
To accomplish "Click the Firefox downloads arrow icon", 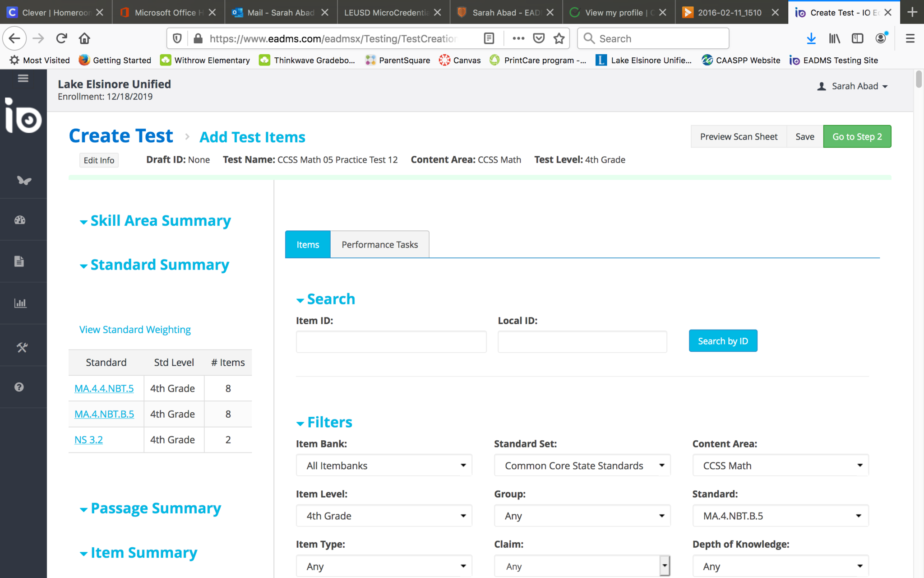I will (x=811, y=38).
